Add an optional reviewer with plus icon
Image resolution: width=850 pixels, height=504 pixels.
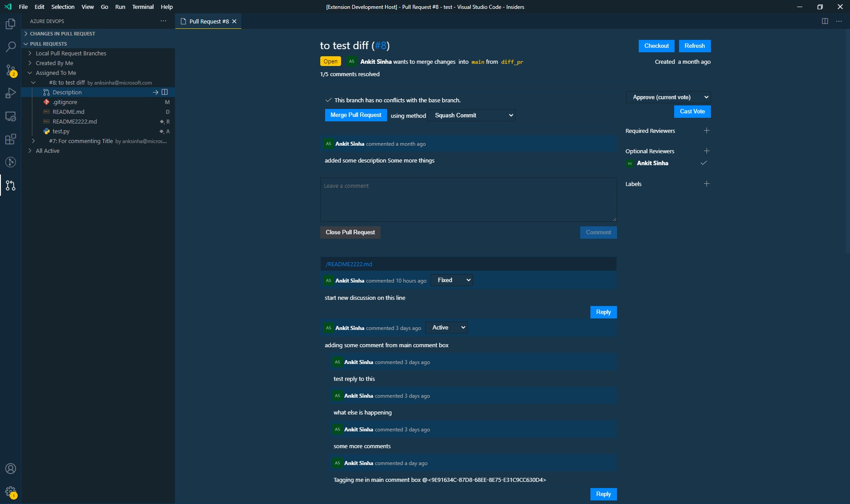pyautogui.click(x=706, y=151)
